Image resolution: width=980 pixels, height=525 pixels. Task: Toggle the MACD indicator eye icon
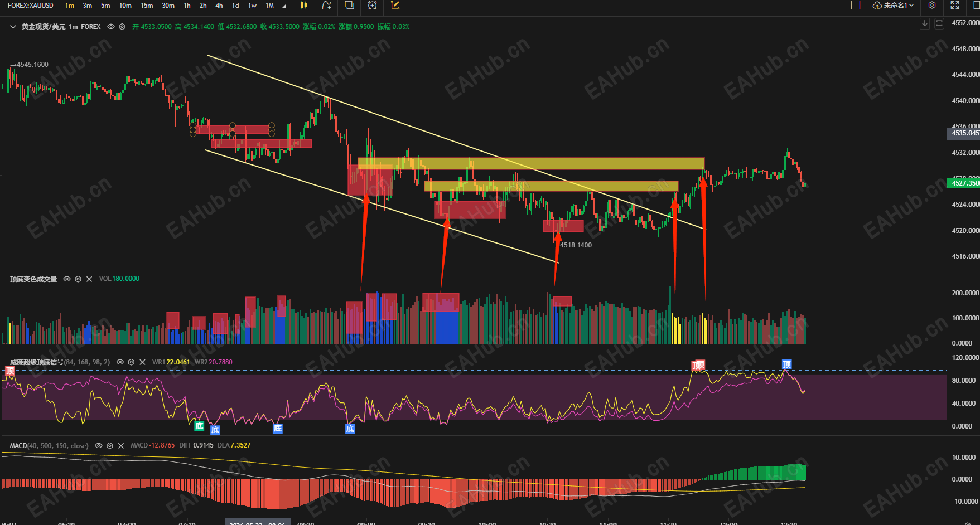(x=99, y=446)
